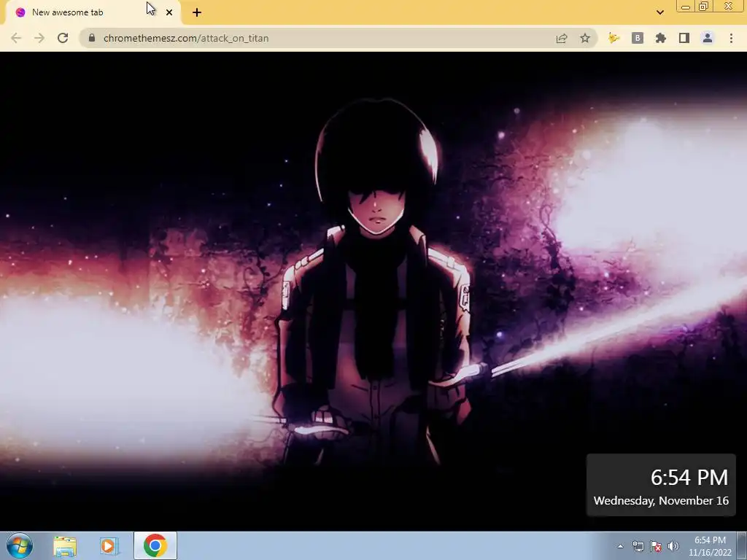Screen dimensions: 747x560
Task: Open Extensions puzzle piece menu
Action: coord(661,38)
